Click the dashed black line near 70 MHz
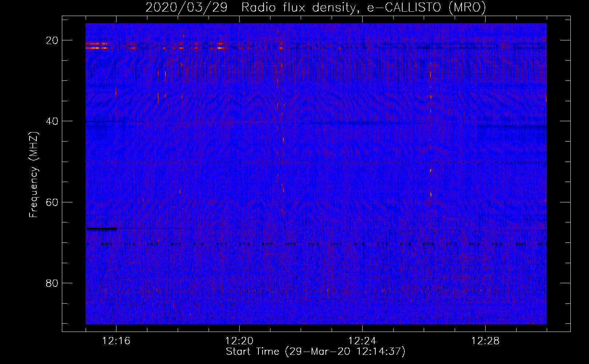This screenshot has height=364, width=589. 316,244
